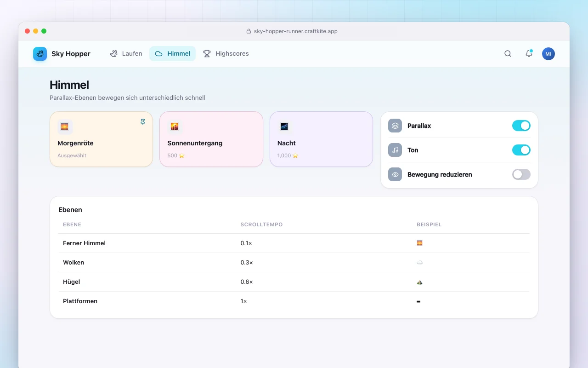Click the Ferner Himmel example icon
Viewport: 588px width, 368px height.
pyautogui.click(x=419, y=243)
